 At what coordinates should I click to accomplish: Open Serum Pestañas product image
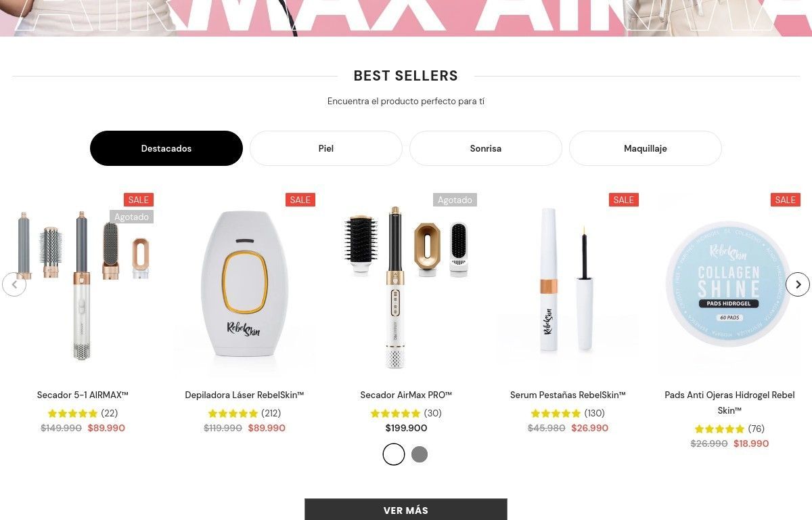click(568, 284)
